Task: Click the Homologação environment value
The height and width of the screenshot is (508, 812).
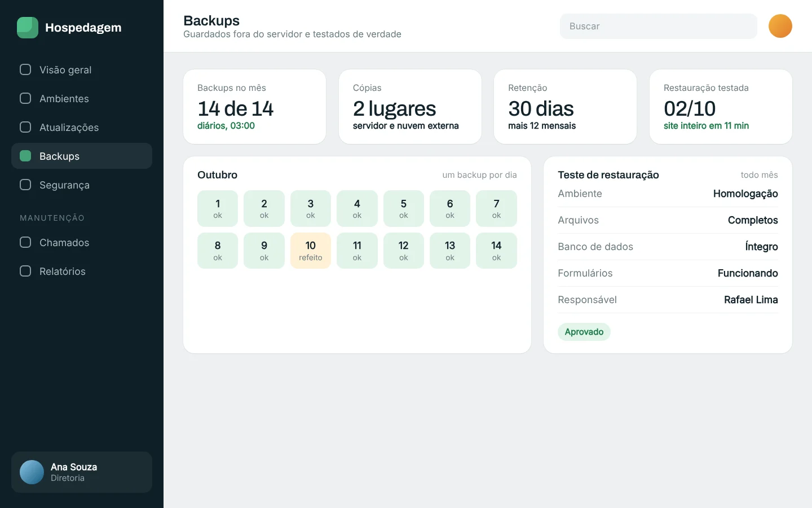Action: (x=745, y=194)
